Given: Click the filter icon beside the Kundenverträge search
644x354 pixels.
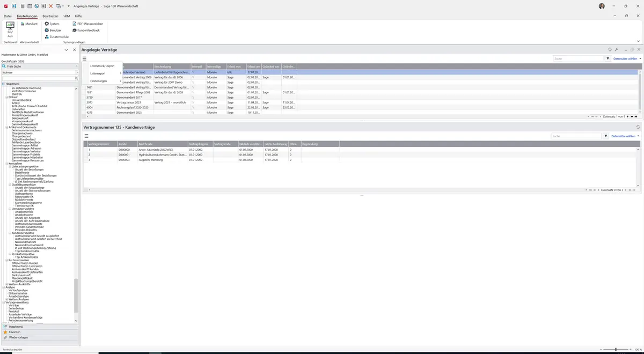Looking at the screenshot, I should [x=606, y=136].
